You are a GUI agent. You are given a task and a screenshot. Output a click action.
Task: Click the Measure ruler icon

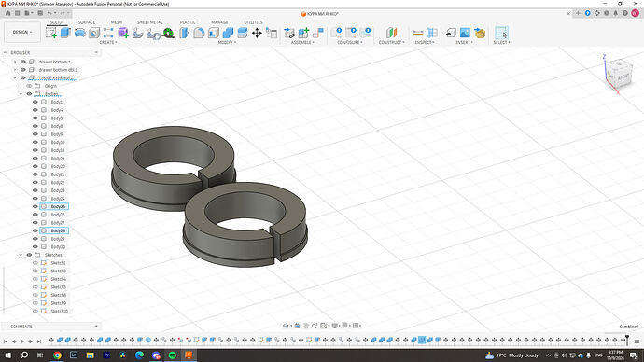418,33
